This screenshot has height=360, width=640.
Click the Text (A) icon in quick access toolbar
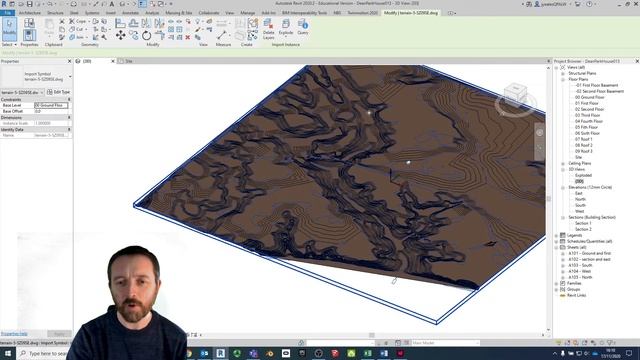[x=112, y=4]
